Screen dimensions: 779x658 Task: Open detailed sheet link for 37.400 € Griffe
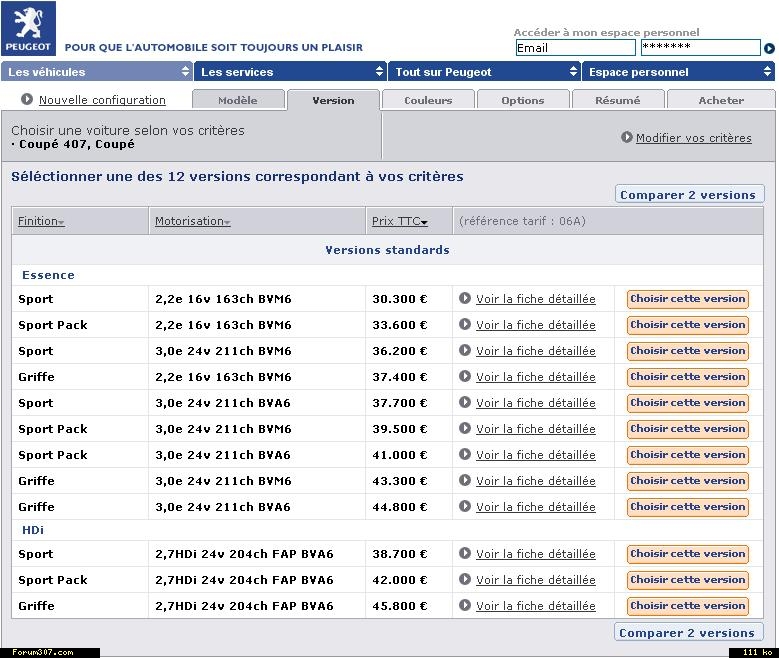535,377
